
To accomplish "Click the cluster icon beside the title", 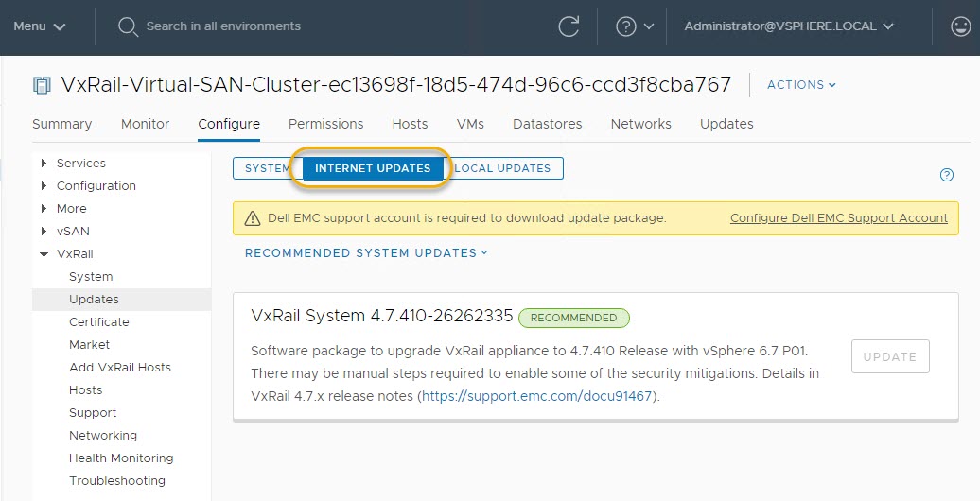I will tap(42, 85).
